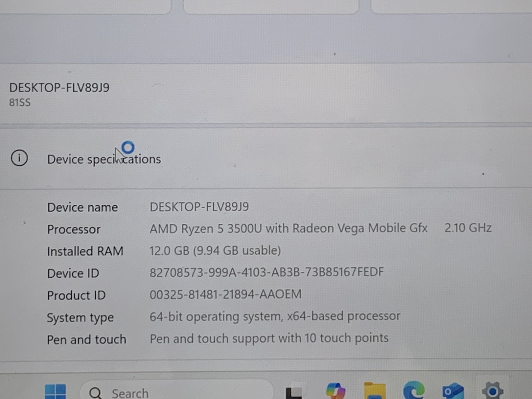Image resolution: width=532 pixels, height=399 pixels.
Task: Click the taskbar Search magnifier icon
Action: 95,393
